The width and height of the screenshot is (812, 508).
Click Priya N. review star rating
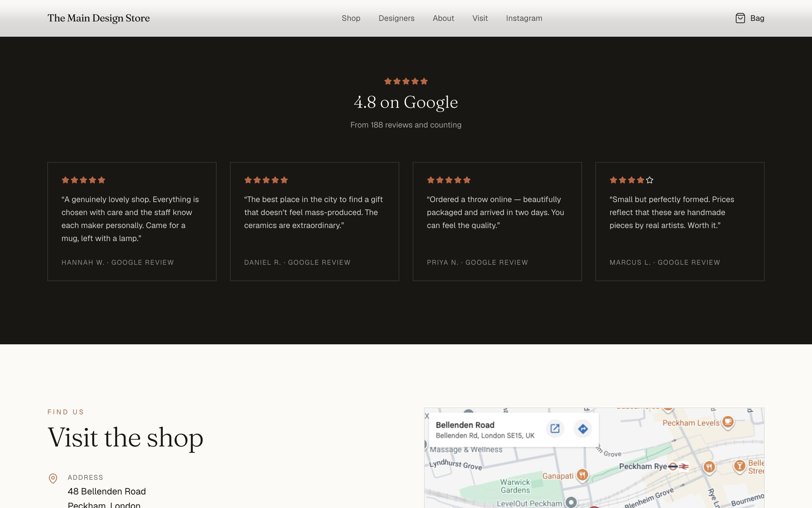(x=449, y=180)
